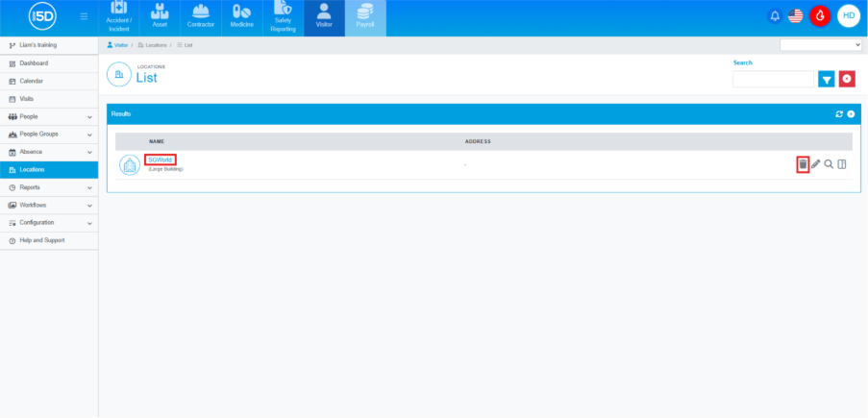This screenshot has height=418, width=868.
Task: Edit SGWorld using the pencil icon
Action: (816, 164)
